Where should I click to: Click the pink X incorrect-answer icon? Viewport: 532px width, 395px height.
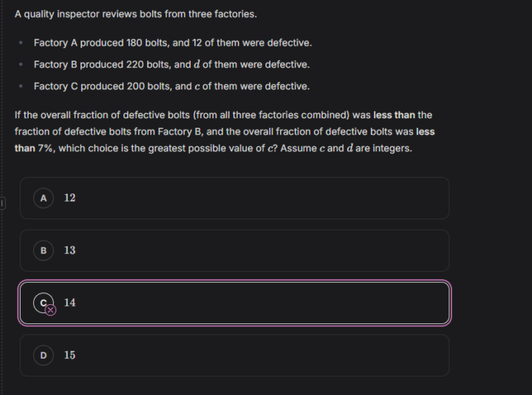[50, 310]
